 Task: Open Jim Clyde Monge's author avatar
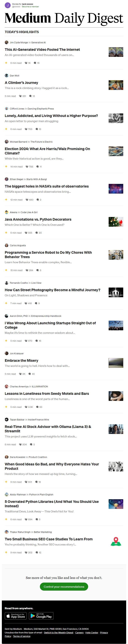pos(7,42)
